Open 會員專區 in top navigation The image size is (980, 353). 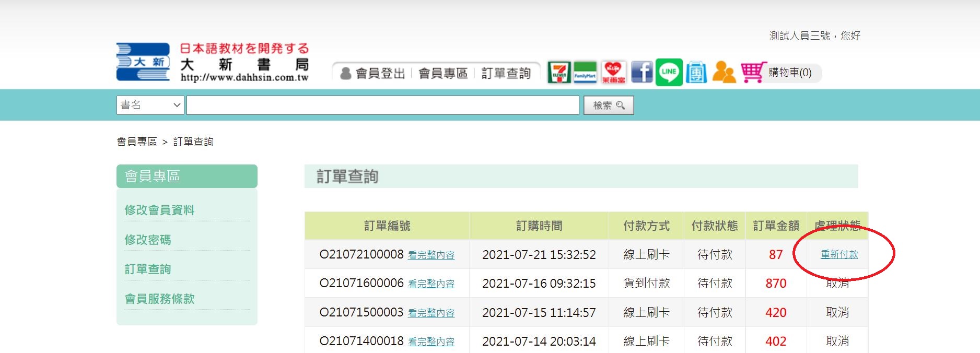(443, 73)
